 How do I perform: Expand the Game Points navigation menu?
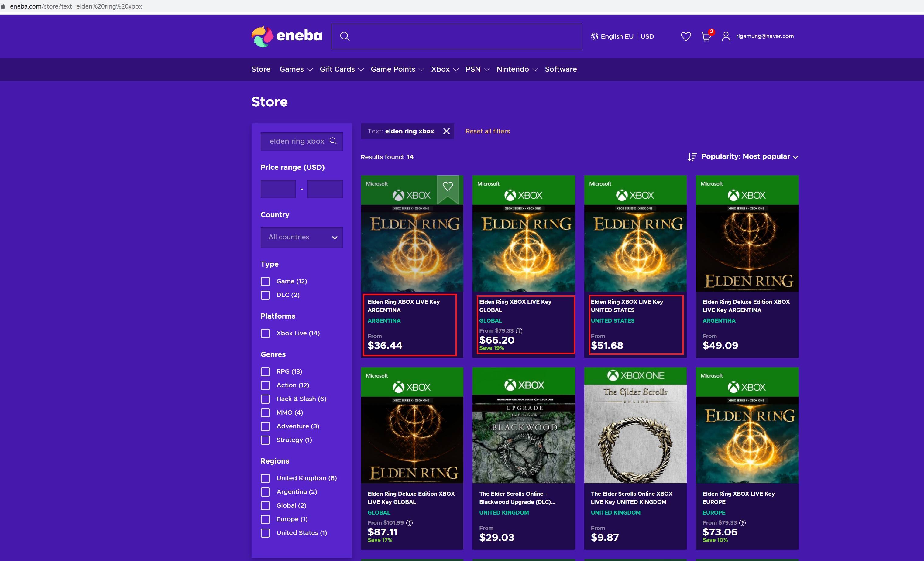tap(397, 69)
